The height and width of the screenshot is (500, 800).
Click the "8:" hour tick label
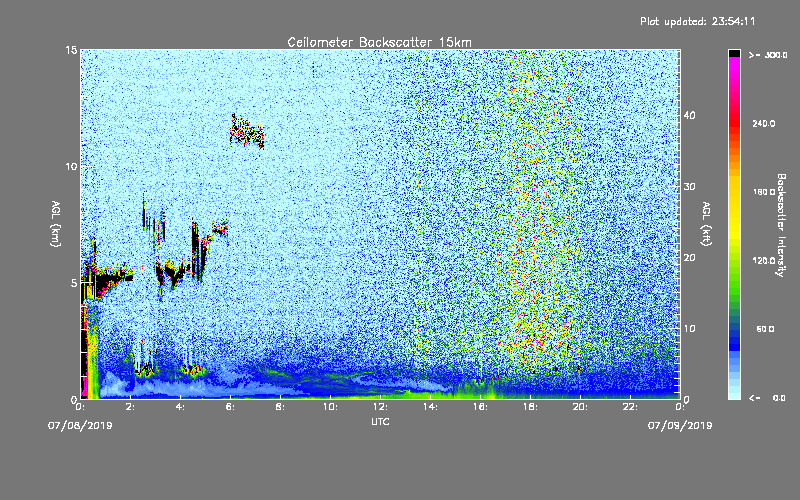point(280,407)
